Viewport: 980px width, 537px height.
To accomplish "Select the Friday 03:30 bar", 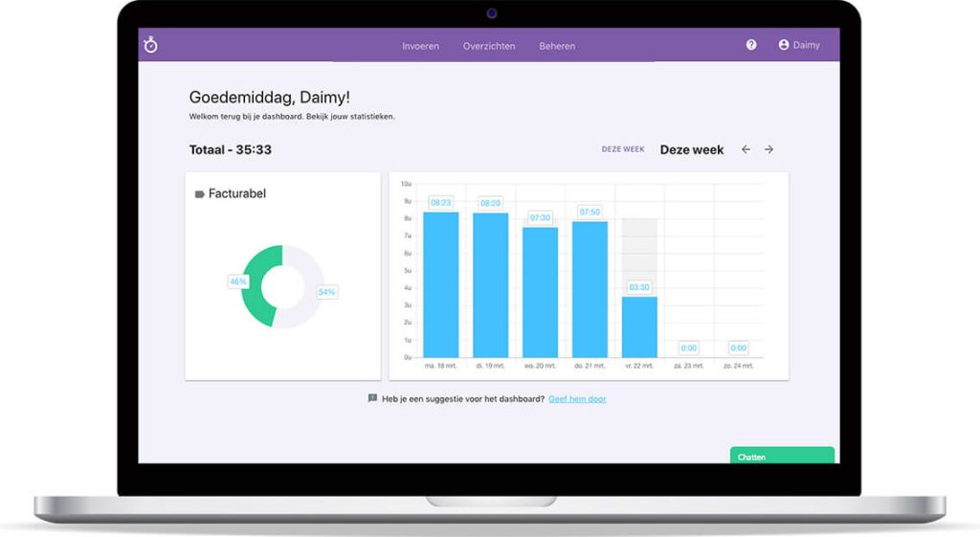I will click(639, 326).
